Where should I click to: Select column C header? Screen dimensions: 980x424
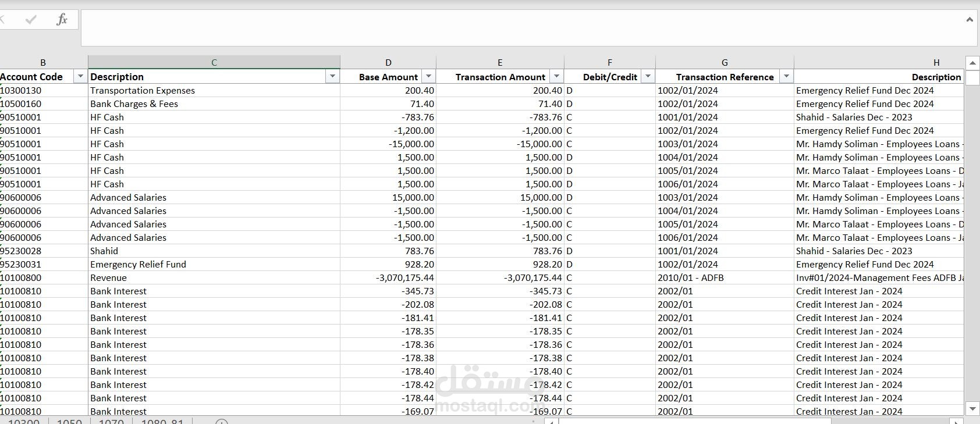coord(214,62)
